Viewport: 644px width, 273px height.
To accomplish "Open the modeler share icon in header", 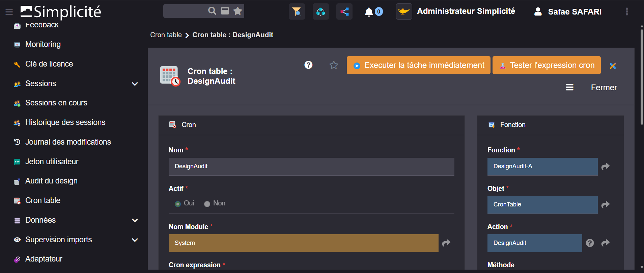I will (344, 12).
